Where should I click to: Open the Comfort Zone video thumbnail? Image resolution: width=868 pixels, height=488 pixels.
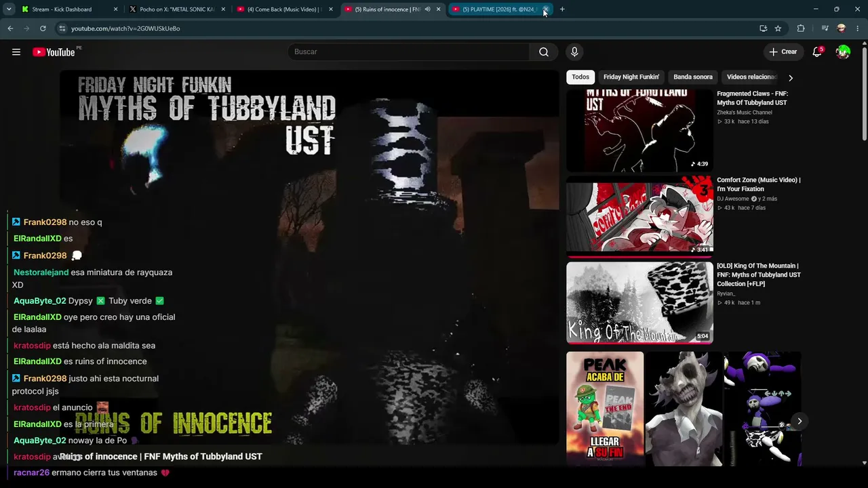click(639, 217)
